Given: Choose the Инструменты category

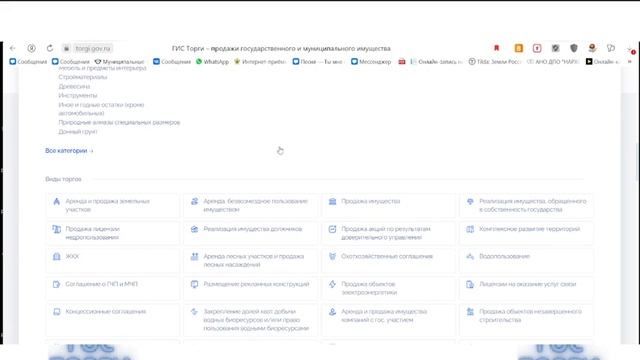Looking at the screenshot, I should click(x=78, y=95).
